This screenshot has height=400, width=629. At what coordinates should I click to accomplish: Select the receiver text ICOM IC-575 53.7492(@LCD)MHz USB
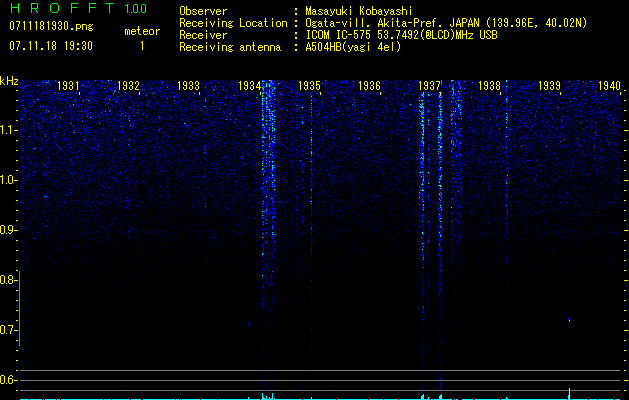coord(401,35)
